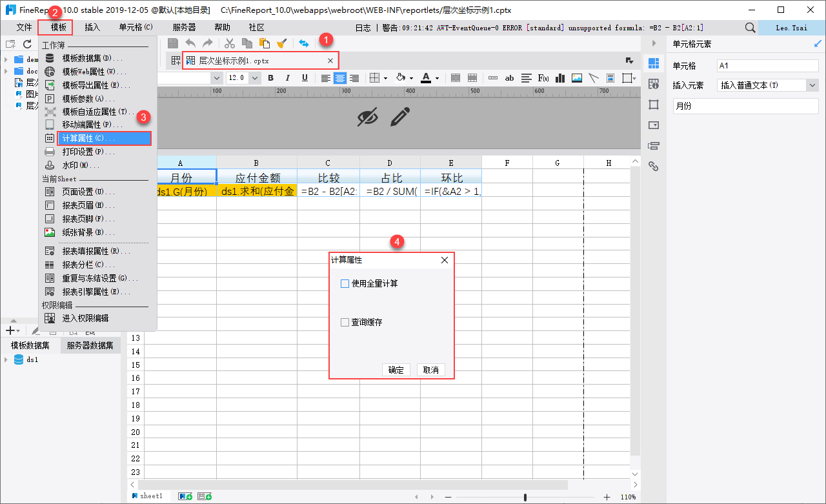The height and width of the screenshot is (504, 826).
Task: Insert a slash line using diagonal icon
Action: tap(594, 78)
